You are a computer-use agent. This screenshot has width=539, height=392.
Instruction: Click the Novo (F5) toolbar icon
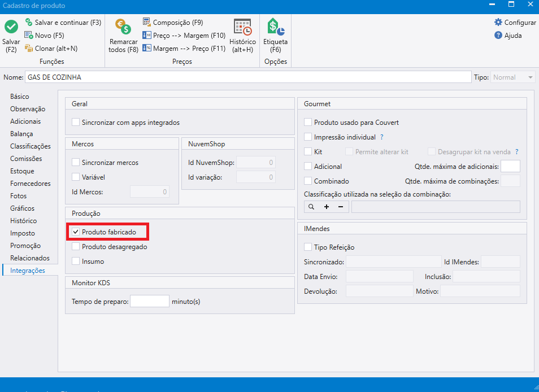tap(28, 36)
